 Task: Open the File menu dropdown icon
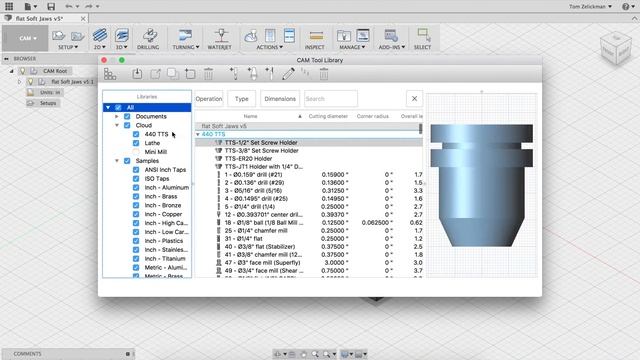click(x=31, y=7)
